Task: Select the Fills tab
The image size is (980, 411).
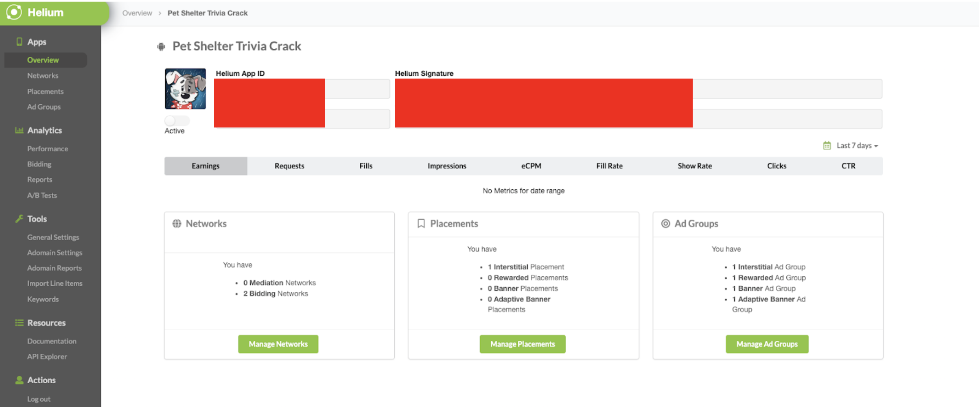Action: tap(366, 166)
